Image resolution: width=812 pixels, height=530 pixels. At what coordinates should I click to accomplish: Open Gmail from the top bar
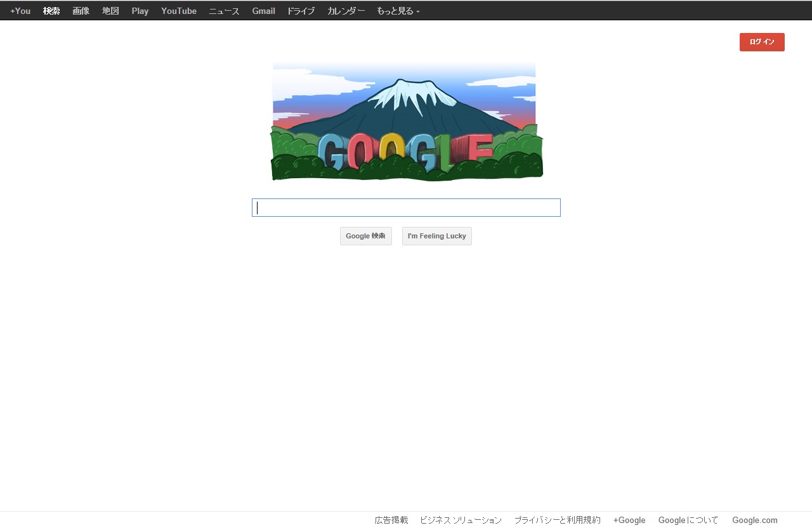tap(263, 11)
